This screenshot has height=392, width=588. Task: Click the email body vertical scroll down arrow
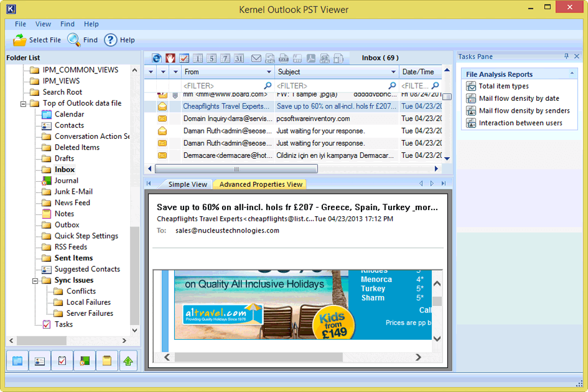[437, 339]
